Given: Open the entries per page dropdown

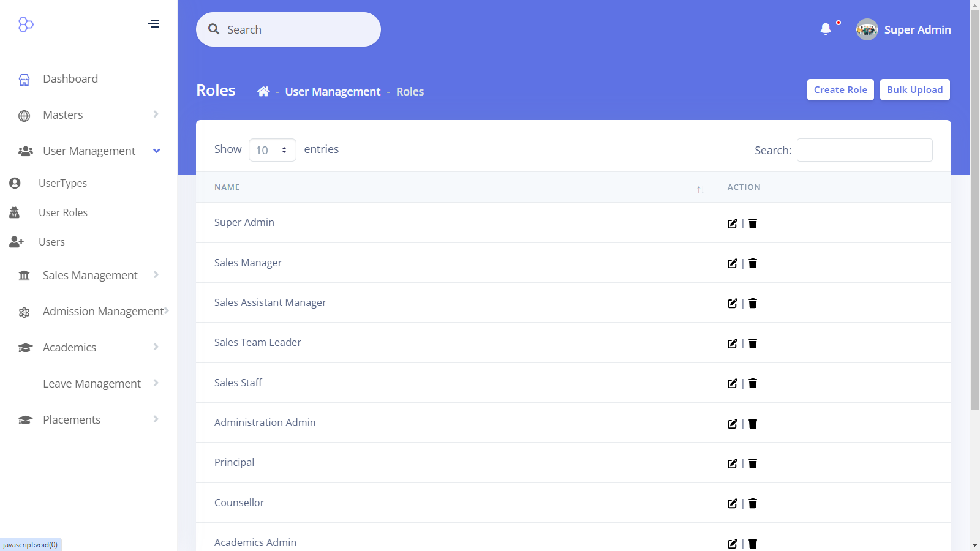Looking at the screenshot, I should click(272, 150).
